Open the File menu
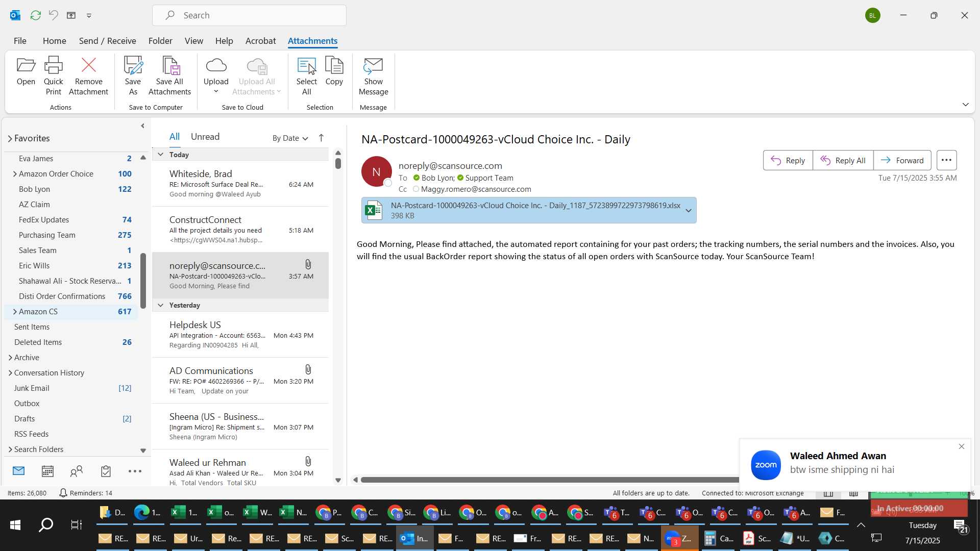 pyautogui.click(x=20, y=41)
